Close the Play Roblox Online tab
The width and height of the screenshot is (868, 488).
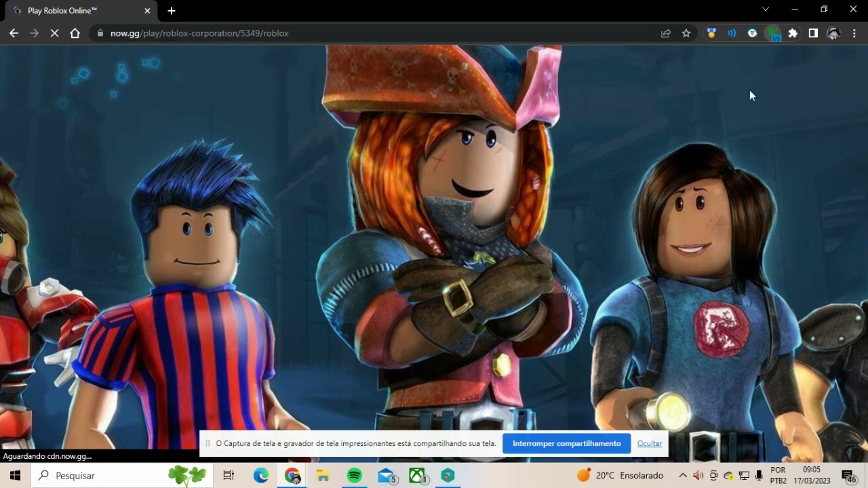(x=147, y=11)
